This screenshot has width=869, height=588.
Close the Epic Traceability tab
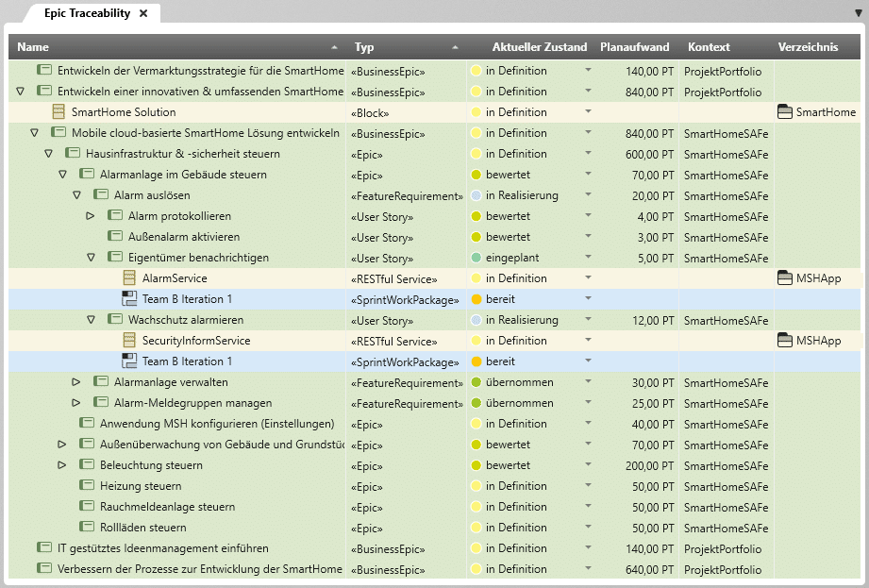pyautogui.click(x=143, y=13)
